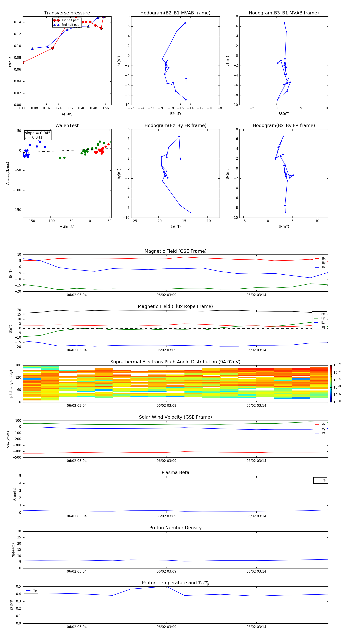Select the 'Hodogram(B3_B1 MVAB frame)' title
351x644 pixels.
tap(284, 13)
